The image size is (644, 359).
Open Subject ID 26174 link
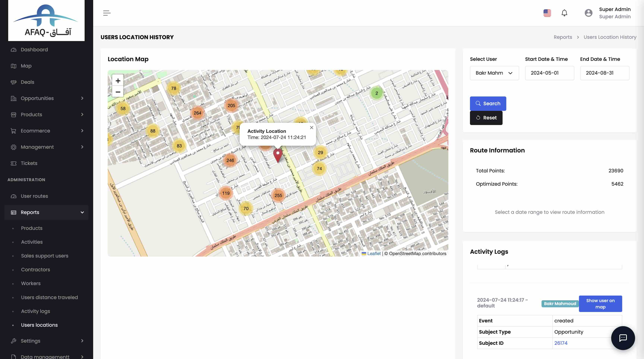[561, 343]
